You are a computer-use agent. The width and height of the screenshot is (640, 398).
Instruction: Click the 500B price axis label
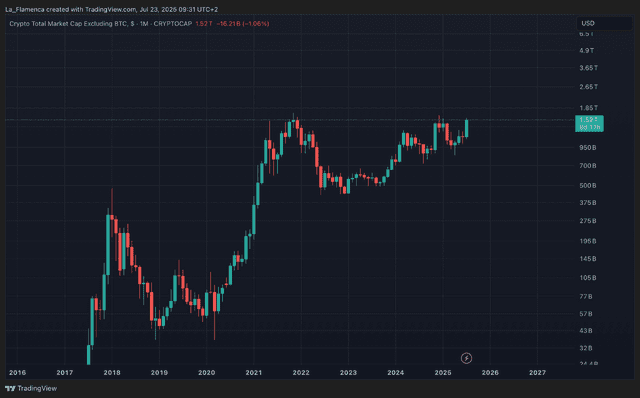click(588, 185)
